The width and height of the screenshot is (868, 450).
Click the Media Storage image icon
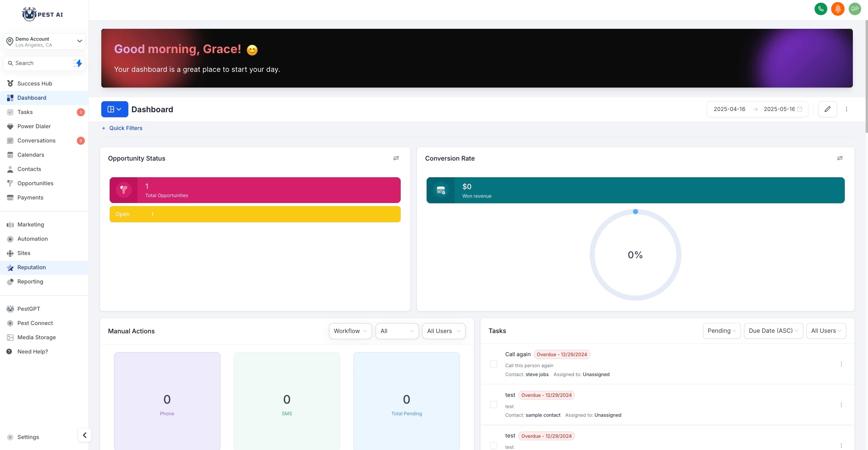(10, 337)
